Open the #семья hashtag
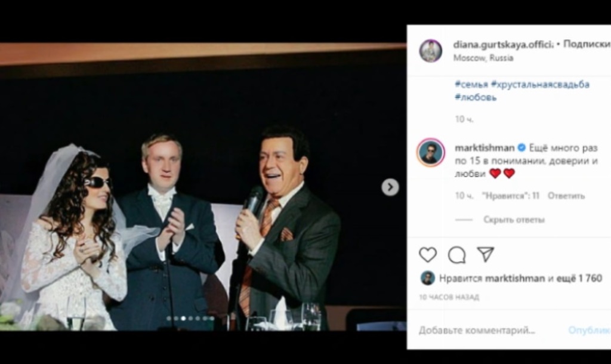The image size is (611, 364). tap(471, 84)
